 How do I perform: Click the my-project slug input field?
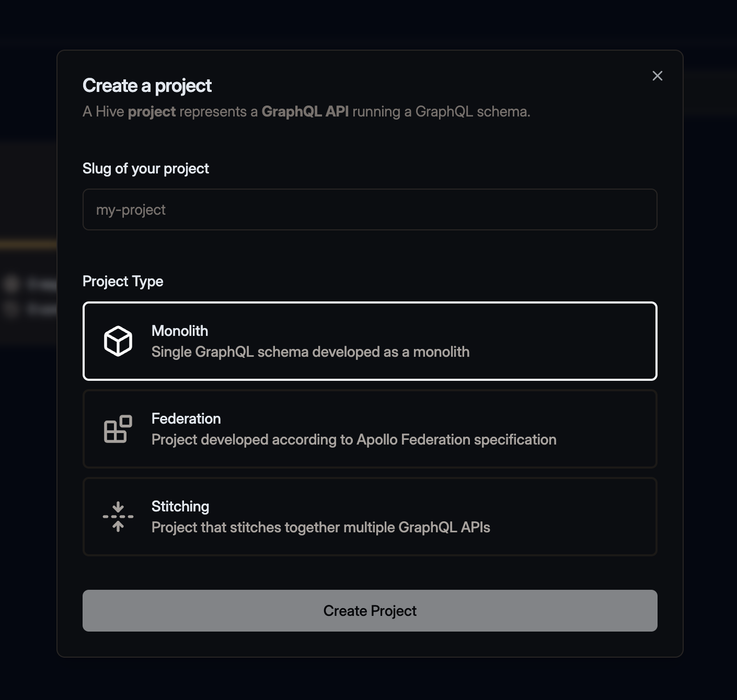(x=370, y=209)
